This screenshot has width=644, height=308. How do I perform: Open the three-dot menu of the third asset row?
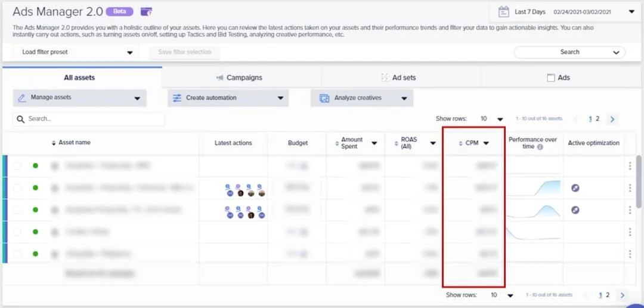click(x=630, y=210)
